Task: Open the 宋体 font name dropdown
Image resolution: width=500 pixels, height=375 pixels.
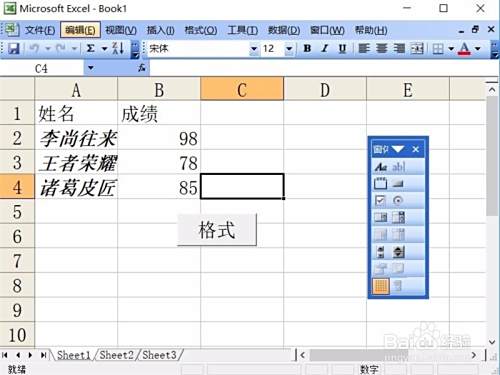Action: (254, 49)
